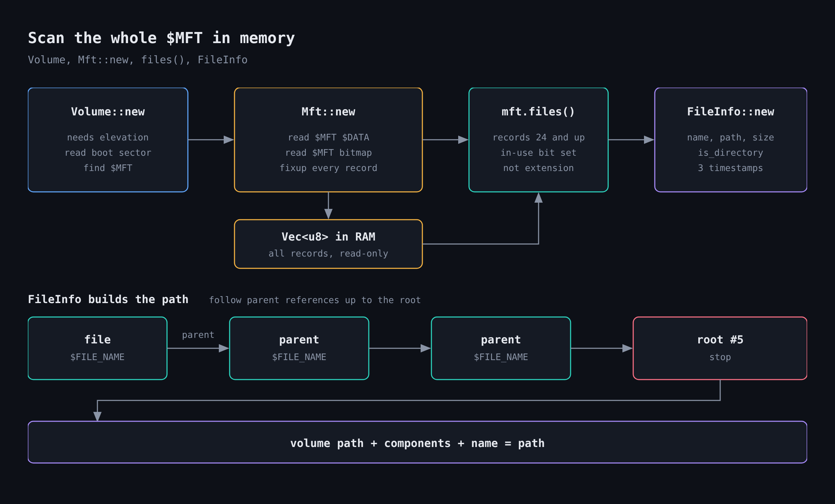
Task: Click the 'is_directory' line
Action: [731, 153]
